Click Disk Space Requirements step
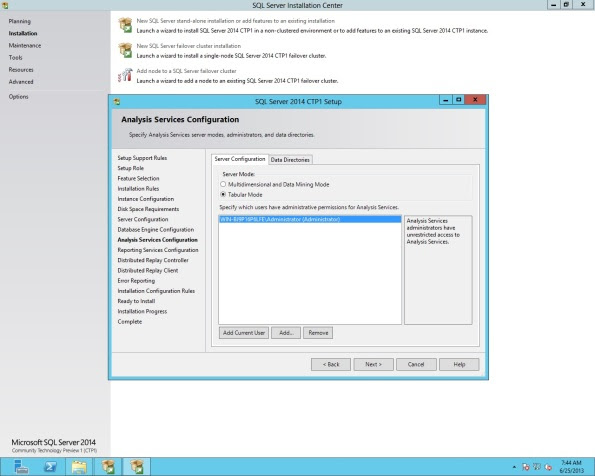 (x=148, y=209)
